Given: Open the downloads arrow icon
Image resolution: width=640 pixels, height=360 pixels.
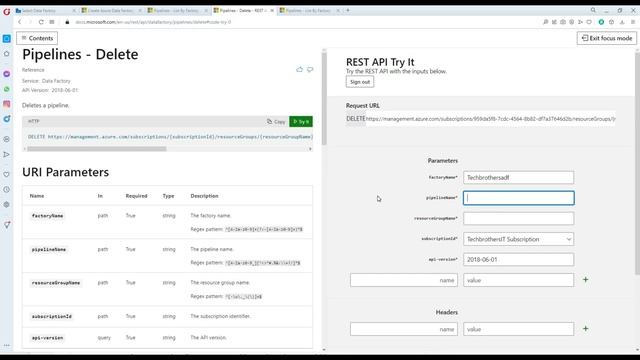Looking at the screenshot, I should pos(622,22).
